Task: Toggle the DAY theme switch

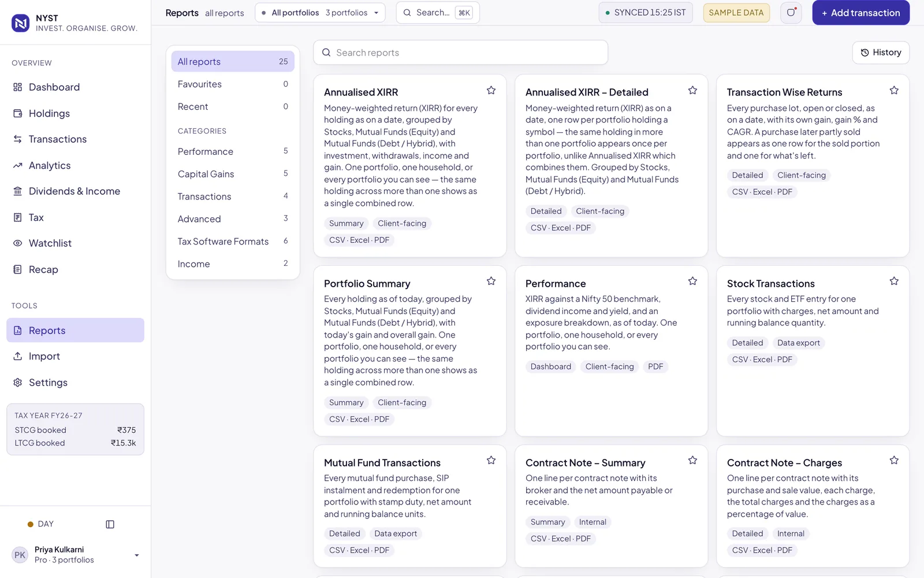Action: pyautogui.click(x=40, y=524)
